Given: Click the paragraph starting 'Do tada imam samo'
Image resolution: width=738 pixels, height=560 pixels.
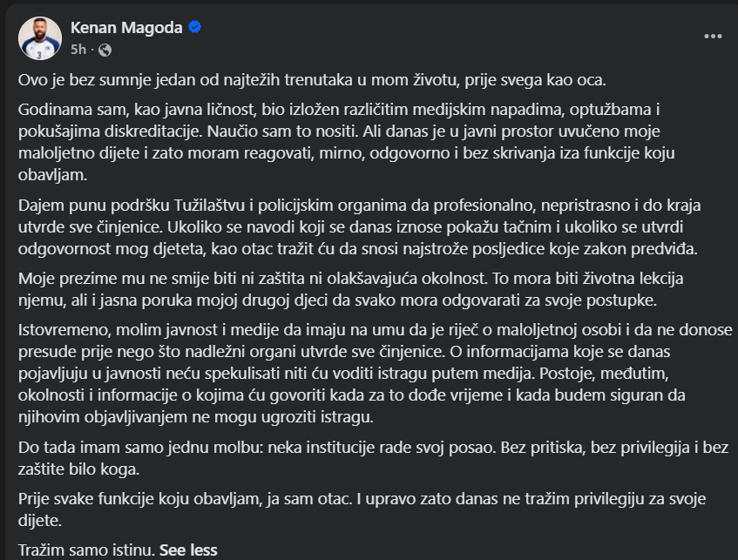Looking at the screenshot, I should (373, 458).
